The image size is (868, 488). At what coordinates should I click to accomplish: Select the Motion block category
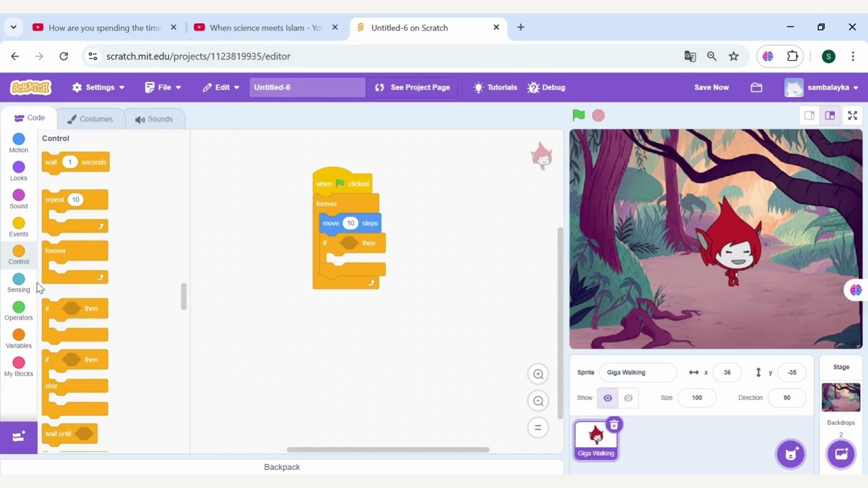click(x=18, y=143)
